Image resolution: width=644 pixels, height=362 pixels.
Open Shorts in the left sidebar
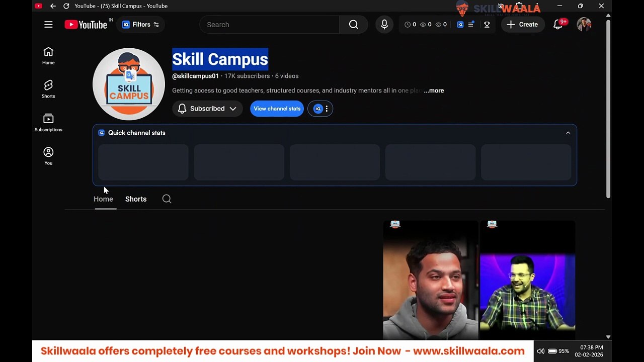(x=48, y=89)
